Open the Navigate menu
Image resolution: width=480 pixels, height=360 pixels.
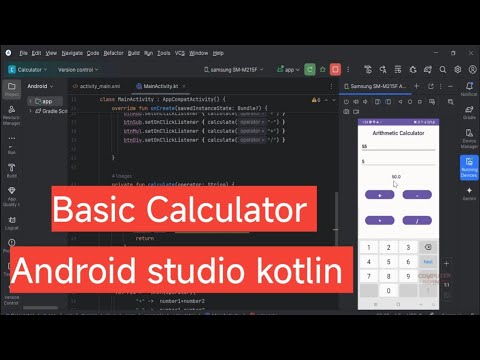[x=72, y=53]
